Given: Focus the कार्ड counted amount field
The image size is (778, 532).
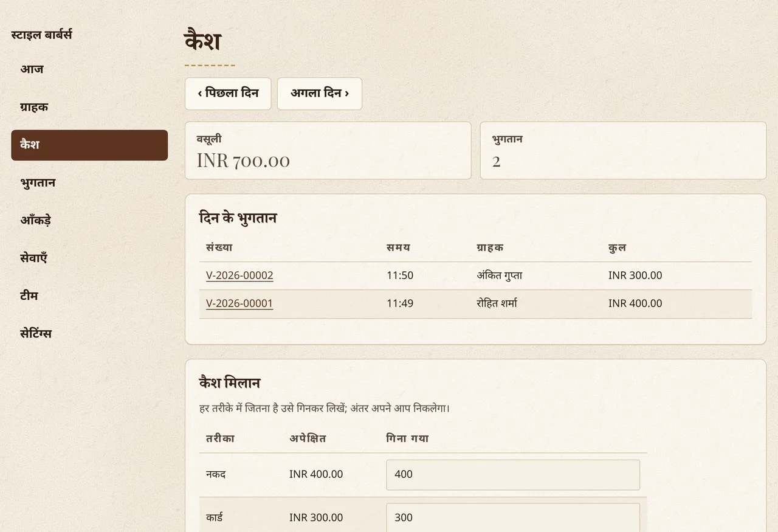Looking at the screenshot, I should 513,517.
